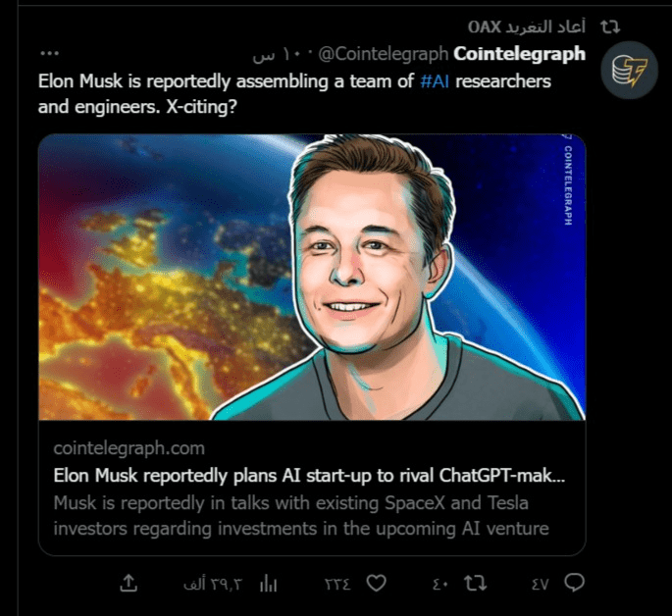Click the ٣٢٤ likes count number
The image size is (672, 616).
[x=337, y=584]
